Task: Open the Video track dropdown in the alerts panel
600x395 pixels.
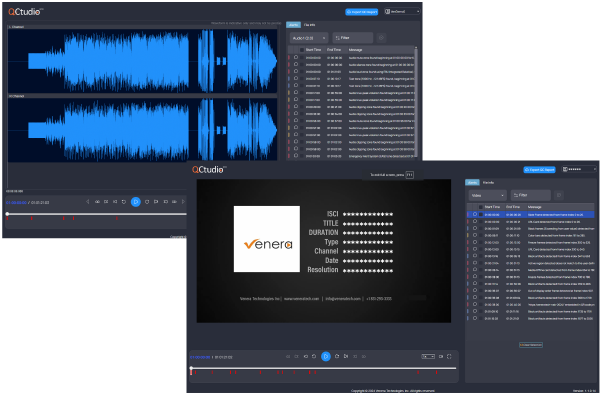Action: click(488, 195)
